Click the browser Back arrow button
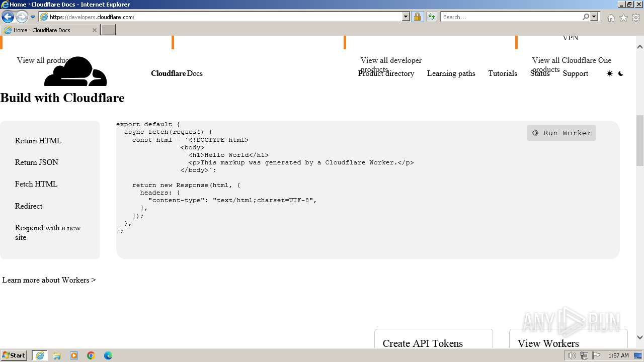This screenshot has width=644, height=362. click(8, 17)
